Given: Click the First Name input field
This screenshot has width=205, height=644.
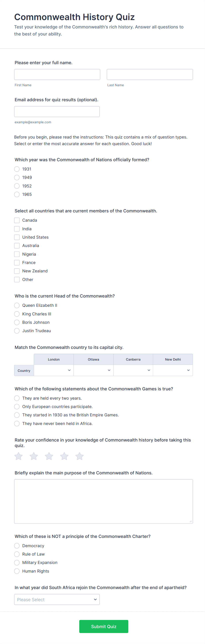Looking at the screenshot, I should click(x=57, y=75).
